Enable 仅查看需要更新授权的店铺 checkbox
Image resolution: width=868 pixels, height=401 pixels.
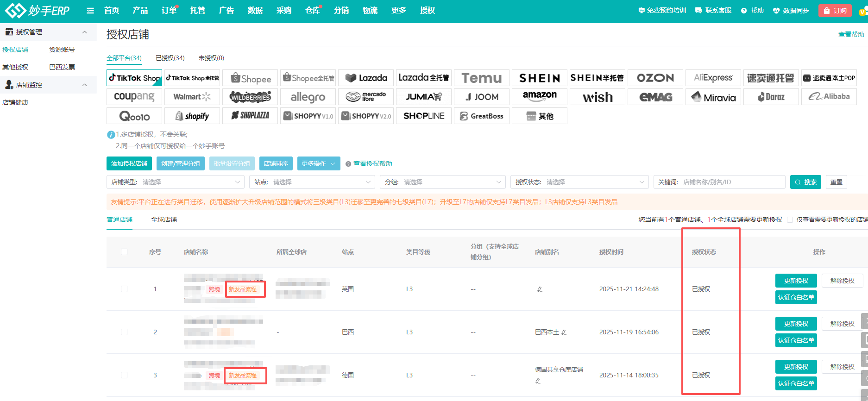790,220
